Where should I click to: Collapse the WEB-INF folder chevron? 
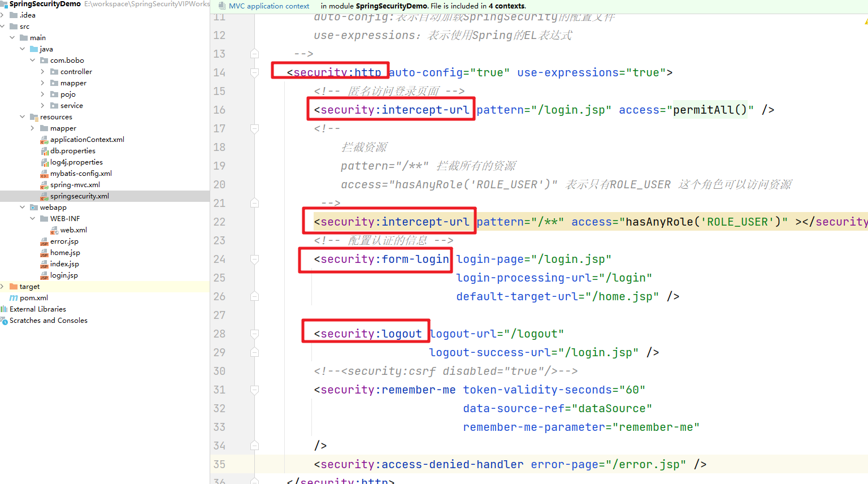pos(32,219)
